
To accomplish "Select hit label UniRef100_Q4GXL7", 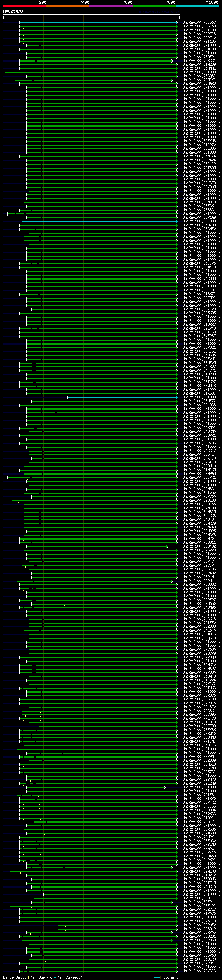I will 199,451.
